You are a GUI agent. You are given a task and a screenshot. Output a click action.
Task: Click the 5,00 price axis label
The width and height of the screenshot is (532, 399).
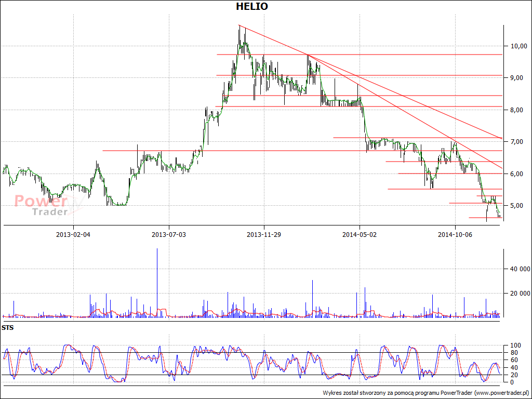517,206
